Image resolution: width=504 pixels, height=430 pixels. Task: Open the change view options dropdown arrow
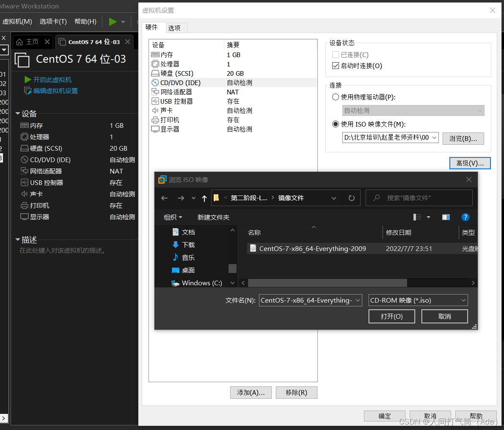428,217
